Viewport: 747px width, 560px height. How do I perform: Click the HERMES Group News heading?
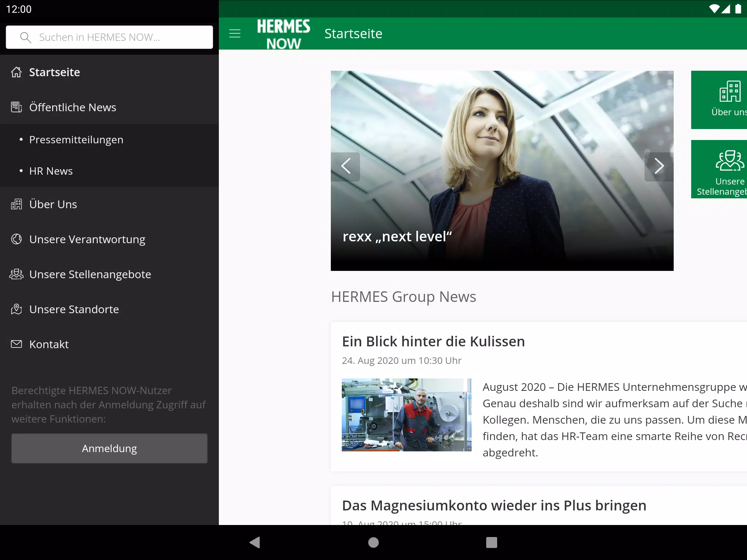click(x=403, y=297)
